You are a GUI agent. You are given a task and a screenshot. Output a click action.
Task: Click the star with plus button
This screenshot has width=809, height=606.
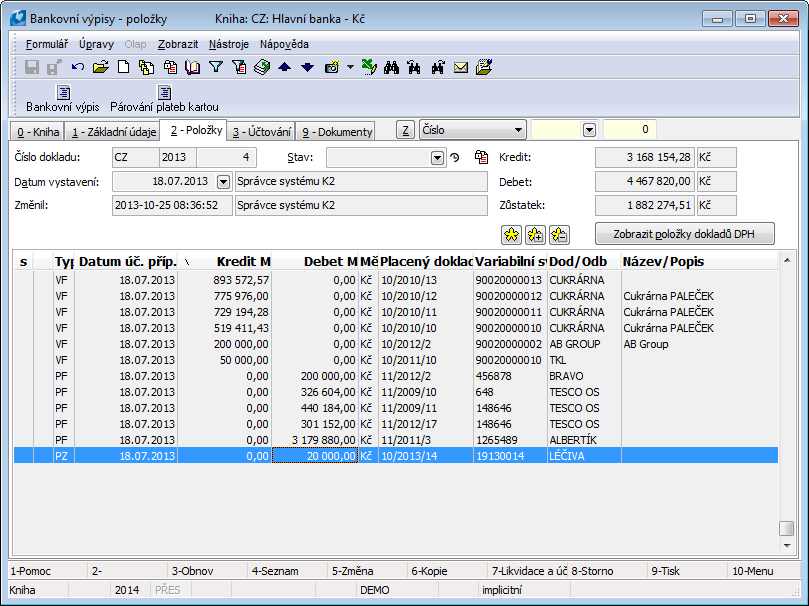click(535, 234)
